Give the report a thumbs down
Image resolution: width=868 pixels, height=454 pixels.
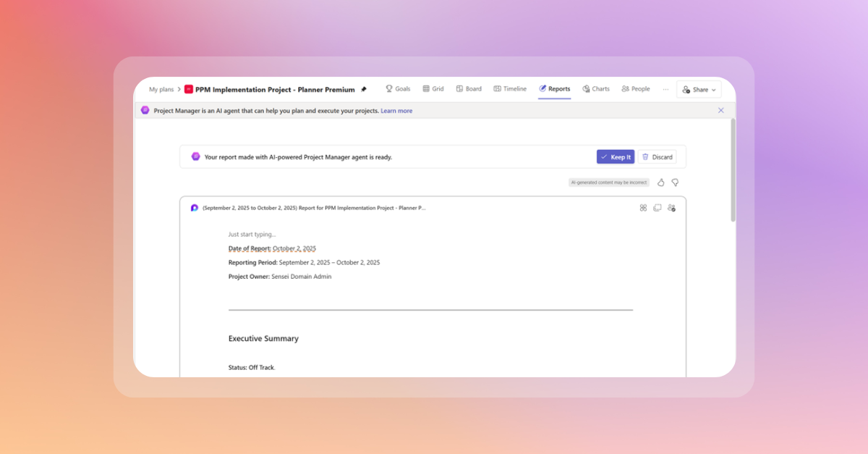coord(675,182)
